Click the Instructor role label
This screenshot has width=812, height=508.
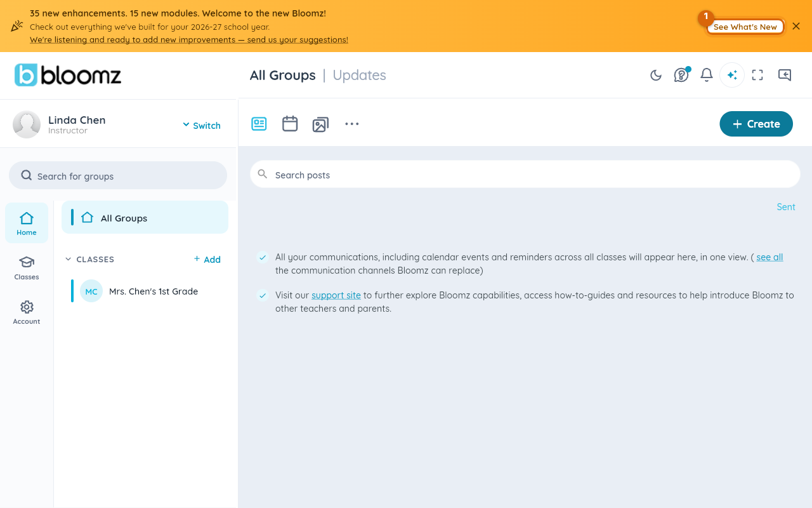pos(68,131)
